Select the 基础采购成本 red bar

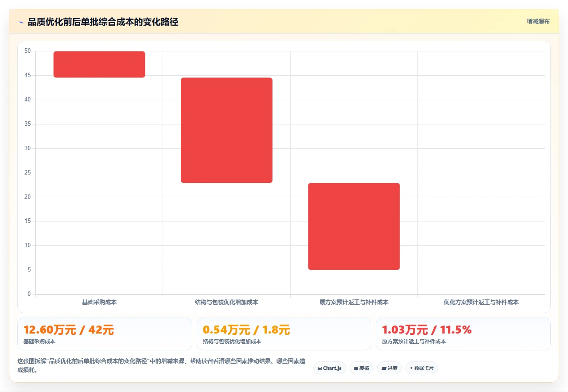[99, 64]
